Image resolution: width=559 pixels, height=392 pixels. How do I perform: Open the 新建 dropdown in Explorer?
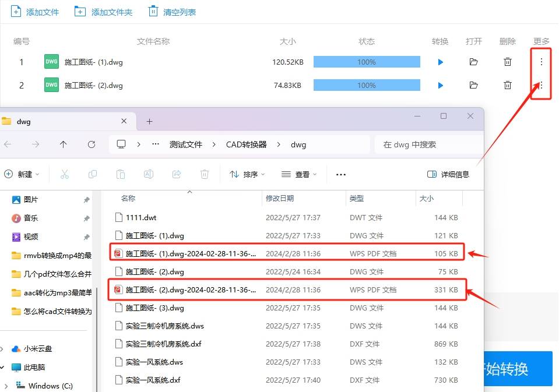22,174
